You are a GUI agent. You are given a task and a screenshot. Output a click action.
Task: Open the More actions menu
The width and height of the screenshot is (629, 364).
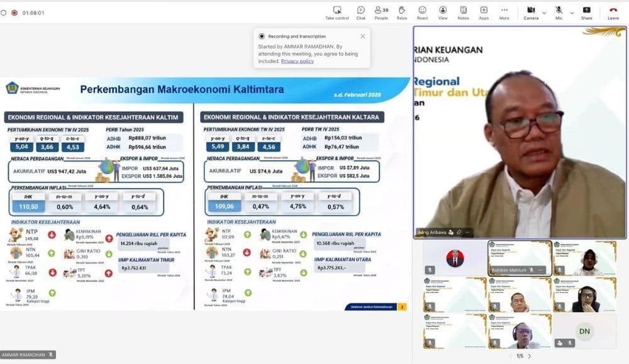click(504, 13)
